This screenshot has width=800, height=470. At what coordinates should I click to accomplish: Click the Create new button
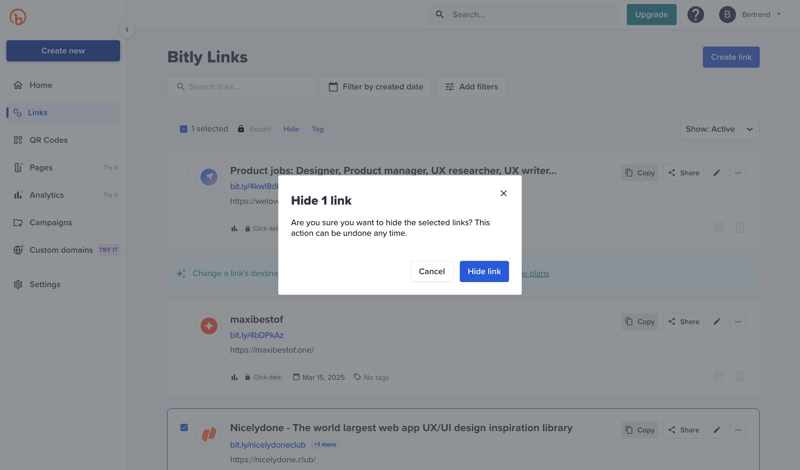click(x=63, y=51)
